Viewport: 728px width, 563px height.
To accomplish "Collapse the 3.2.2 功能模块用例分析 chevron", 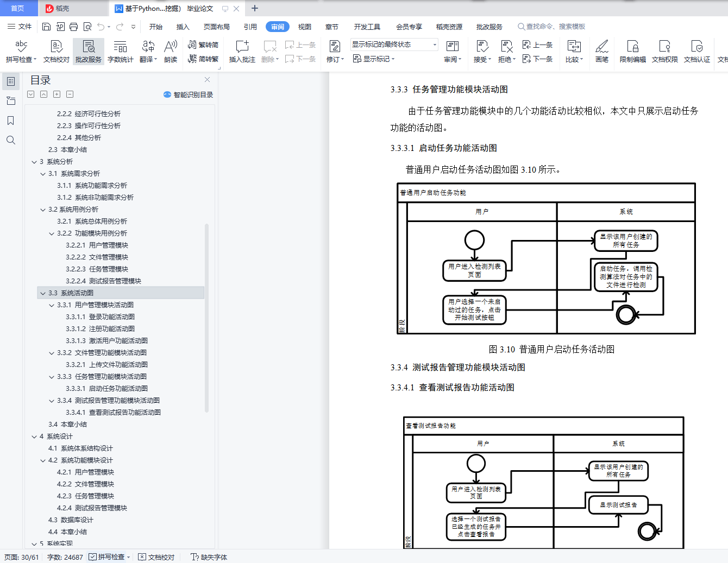I will [x=52, y=233].
